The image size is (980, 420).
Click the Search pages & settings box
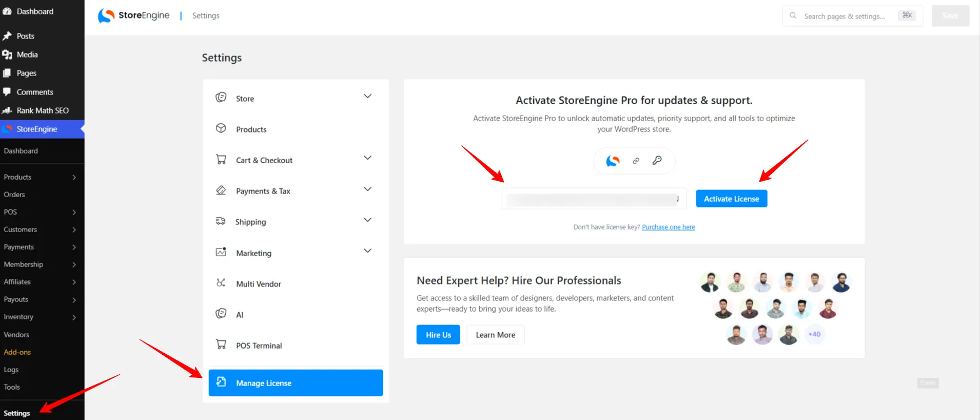pos(852,16)
